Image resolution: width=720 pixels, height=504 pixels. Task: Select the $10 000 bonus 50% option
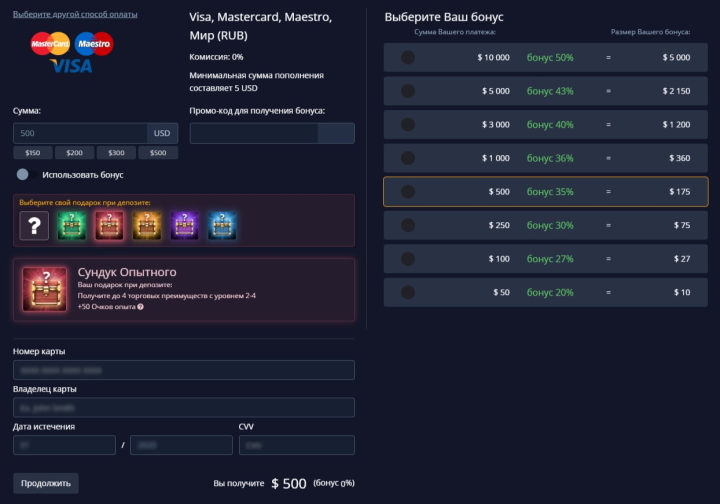tap(545, 57)
